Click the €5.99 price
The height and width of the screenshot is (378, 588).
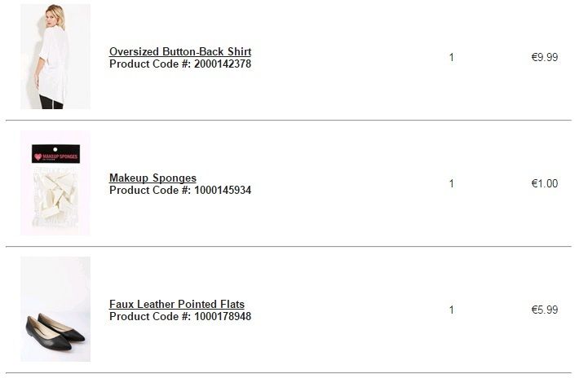544,310
